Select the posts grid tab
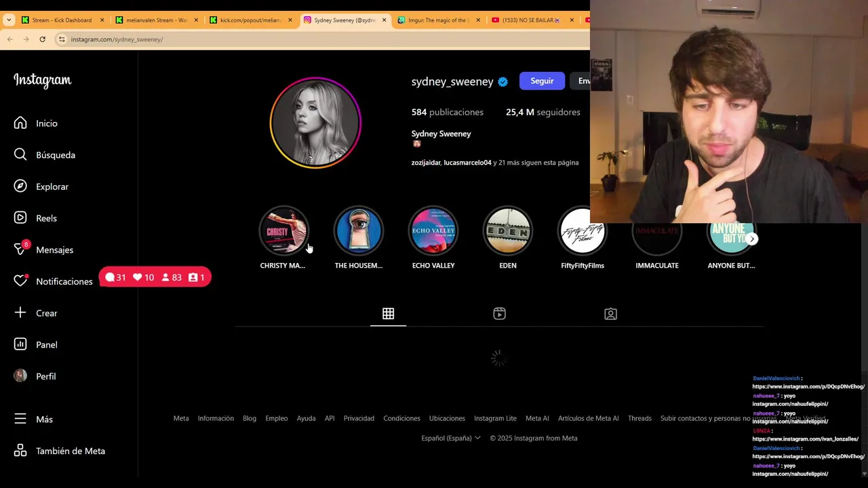Viewport: 868px width, 488px height. (388, 313)
